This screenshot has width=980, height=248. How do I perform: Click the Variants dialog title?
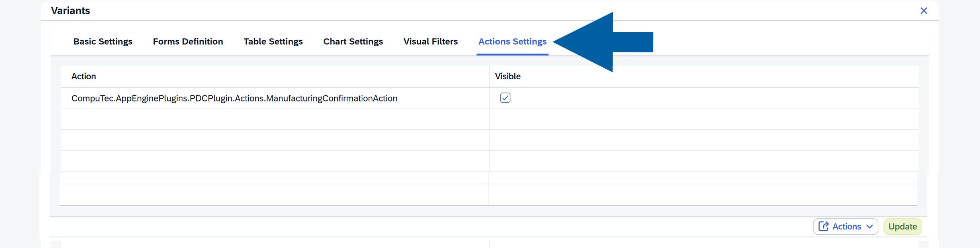[70, 10]
